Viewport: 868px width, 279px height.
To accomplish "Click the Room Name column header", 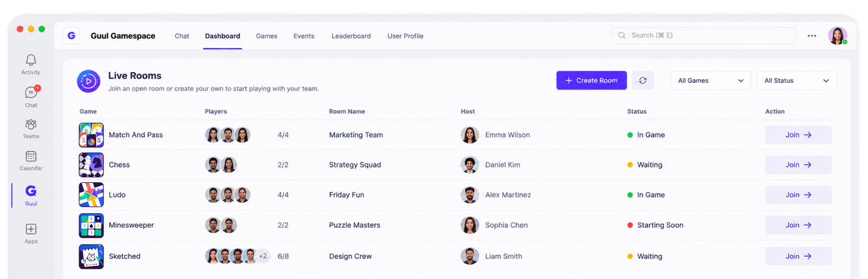I will [347, 112].
